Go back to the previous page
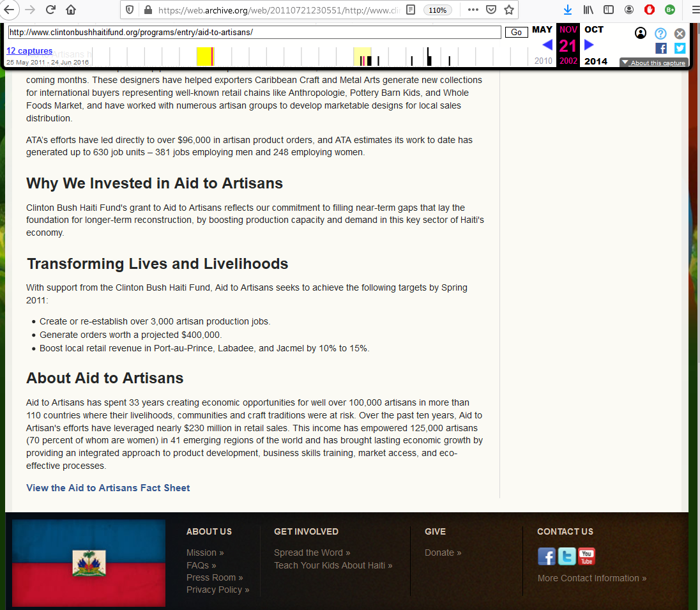 click(x=9, y=10)
